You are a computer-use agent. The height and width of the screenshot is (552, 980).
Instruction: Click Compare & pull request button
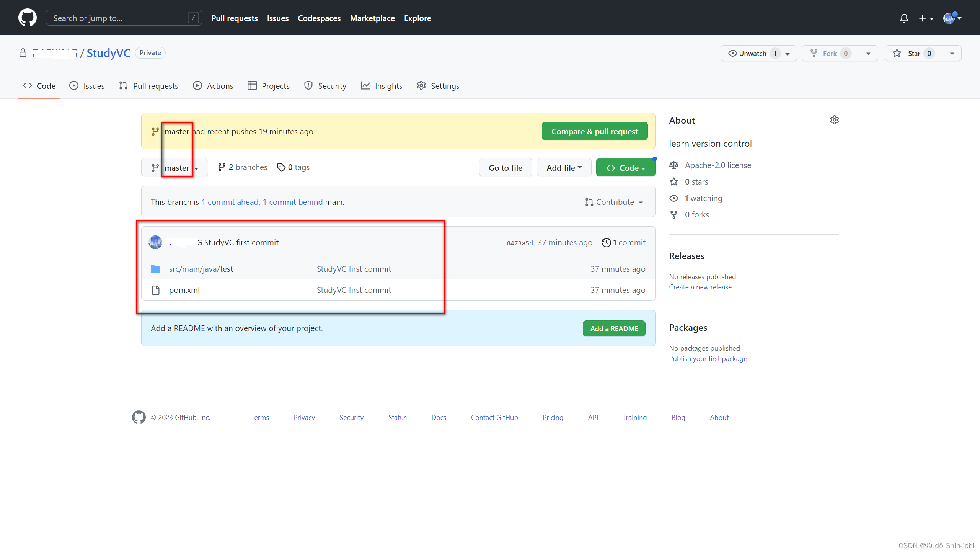point(594,131)
